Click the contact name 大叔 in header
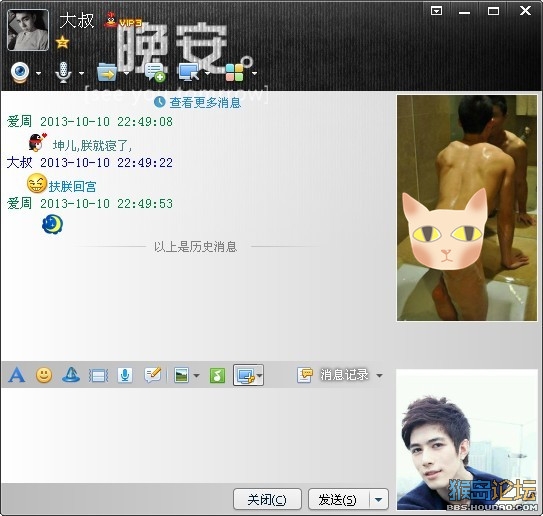Image resolution: width=543 pixels, height=516 pixels. (77, 20)
